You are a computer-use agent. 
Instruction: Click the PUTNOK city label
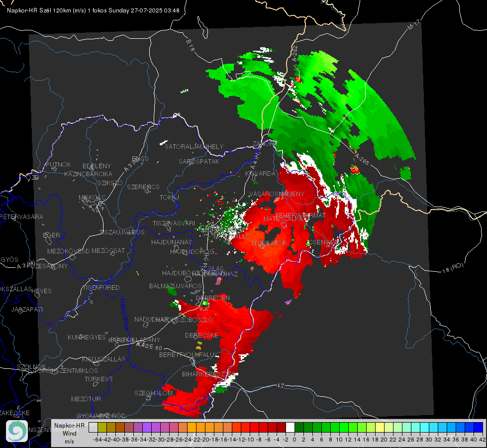[58, 164]
